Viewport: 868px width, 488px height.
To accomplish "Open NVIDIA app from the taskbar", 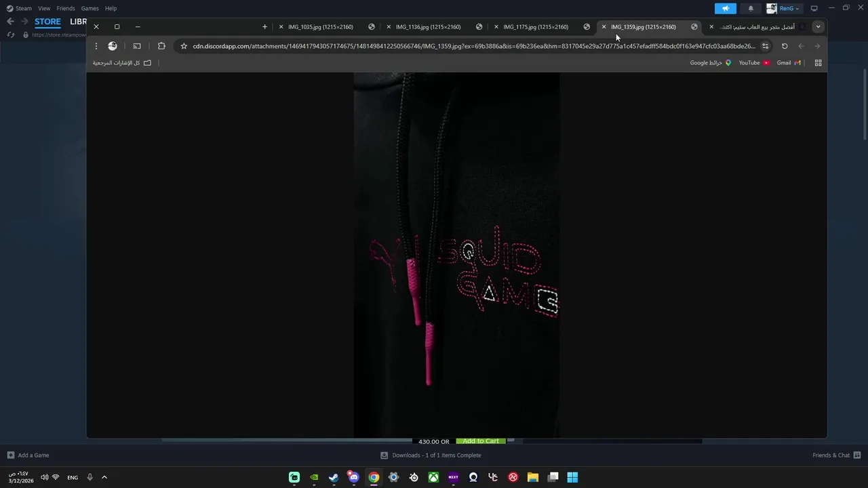I will point(314,477).
